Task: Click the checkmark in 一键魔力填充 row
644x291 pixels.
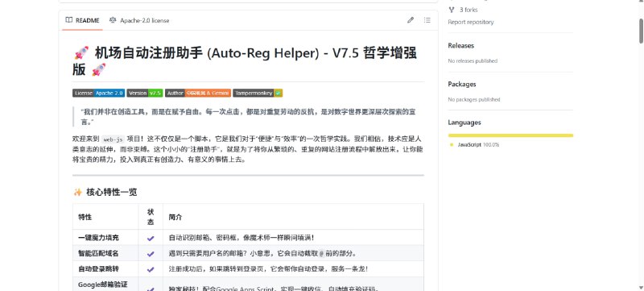Action: [151, 238]
